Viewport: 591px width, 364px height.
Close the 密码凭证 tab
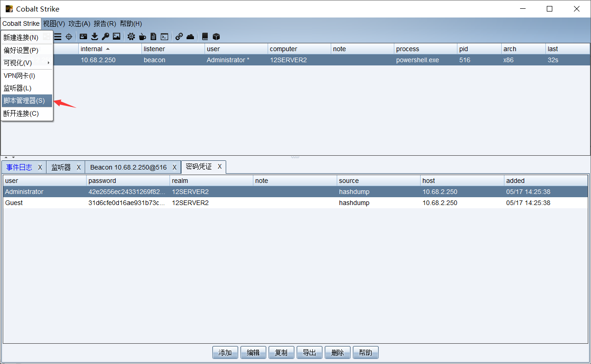point(220,167)
